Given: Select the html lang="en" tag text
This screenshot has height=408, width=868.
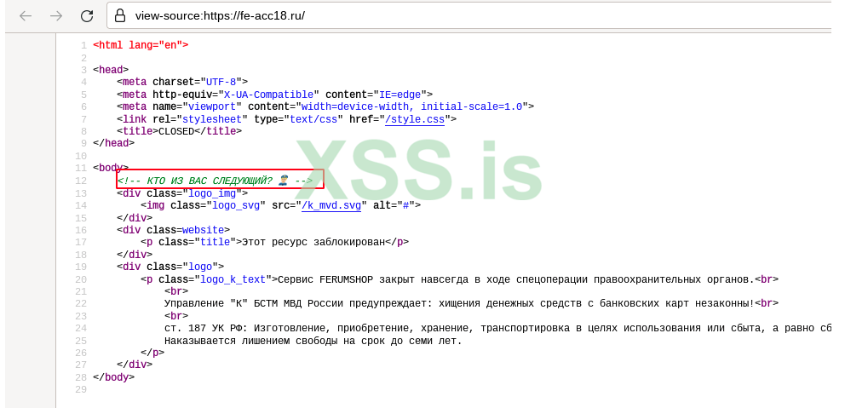Looking at the screenshot, I should pos(141,45).
